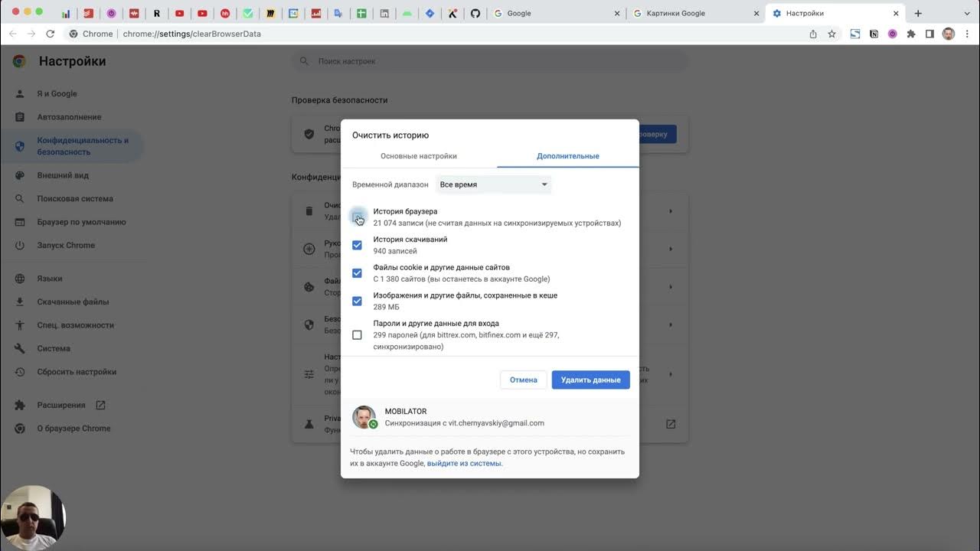This screenshot has height=551, width=980.
Task: Open Скачанные файлы in settings sidebar
Action: tap(73, 302)
